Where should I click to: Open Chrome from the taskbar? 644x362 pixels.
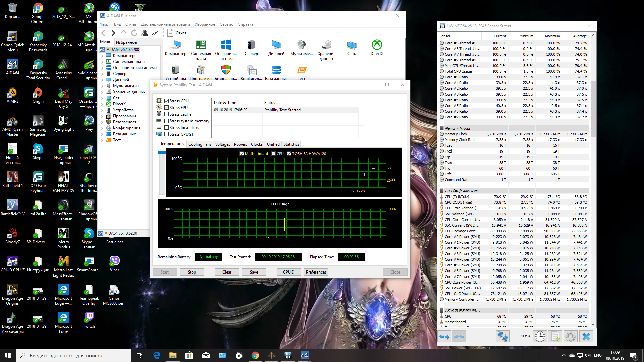pyautogui.click(x=255, y=355)
